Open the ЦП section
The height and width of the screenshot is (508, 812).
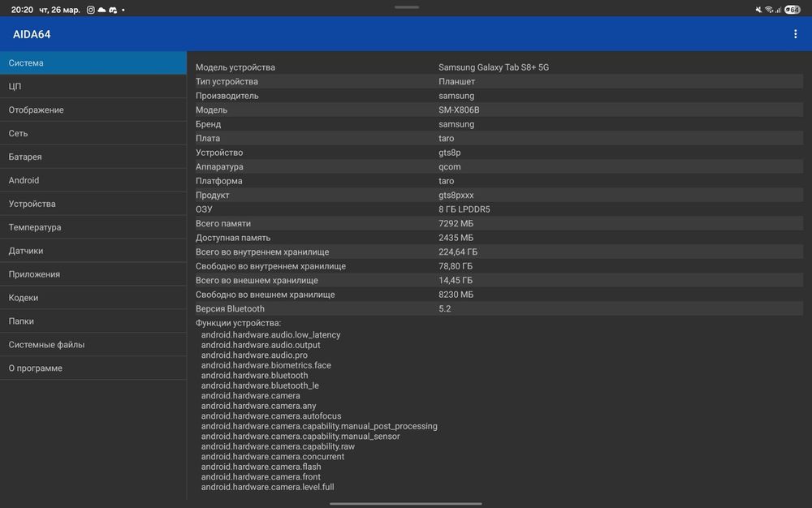point(93,86)
